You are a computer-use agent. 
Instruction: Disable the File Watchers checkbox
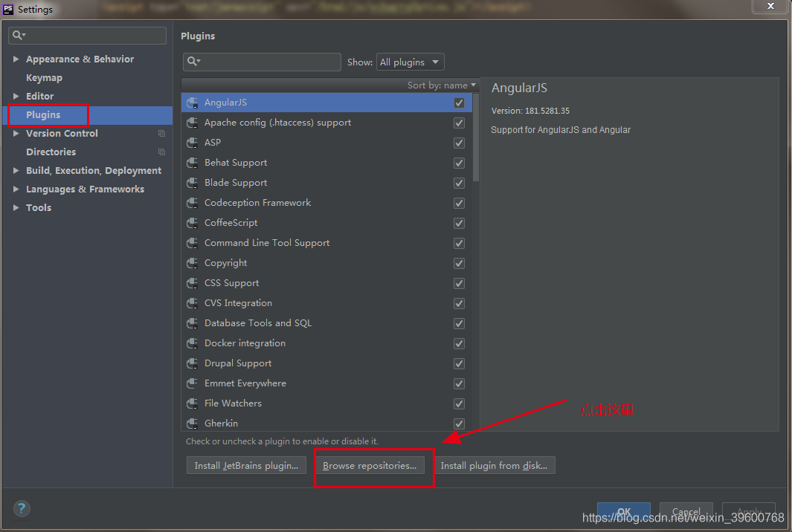(459, 403)
